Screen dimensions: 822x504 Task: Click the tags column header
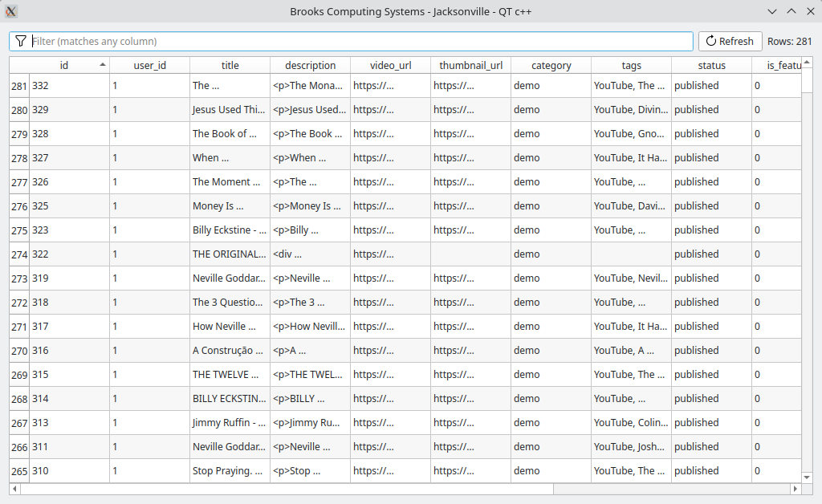click(631, 65)
